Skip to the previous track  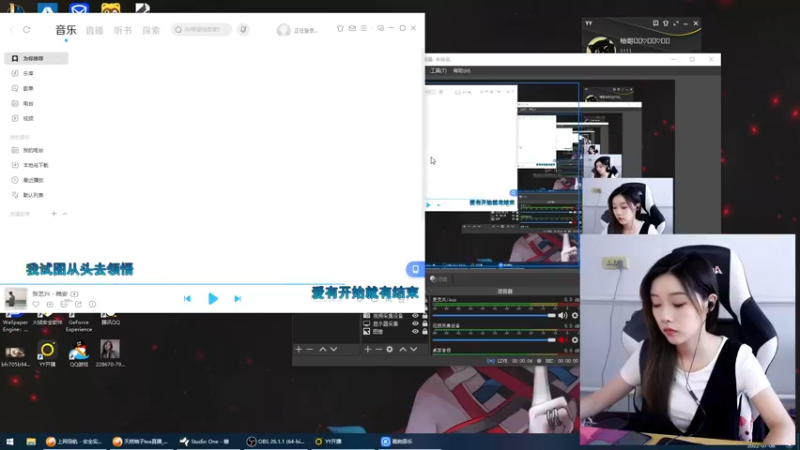pos(187,298)
